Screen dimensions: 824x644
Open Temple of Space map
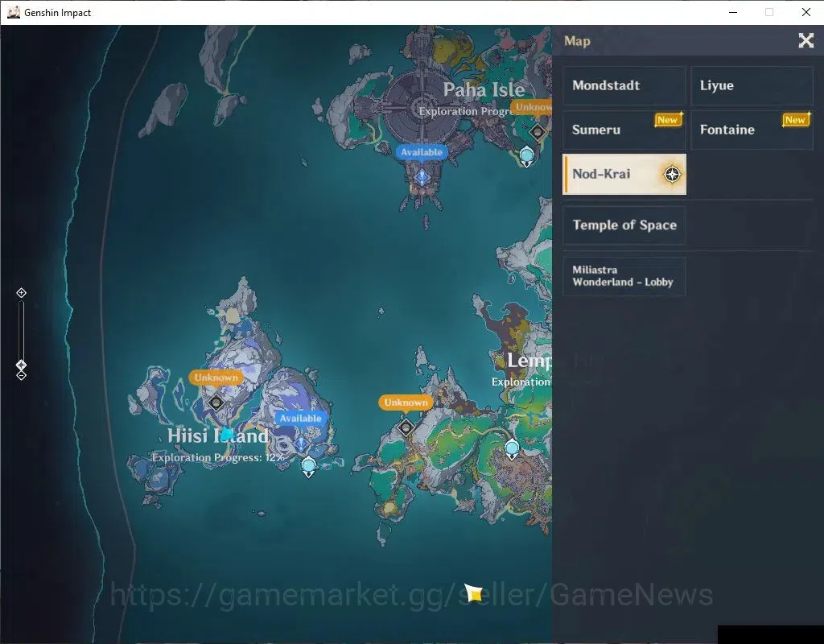pyautogui.click(x=624, y=225)
